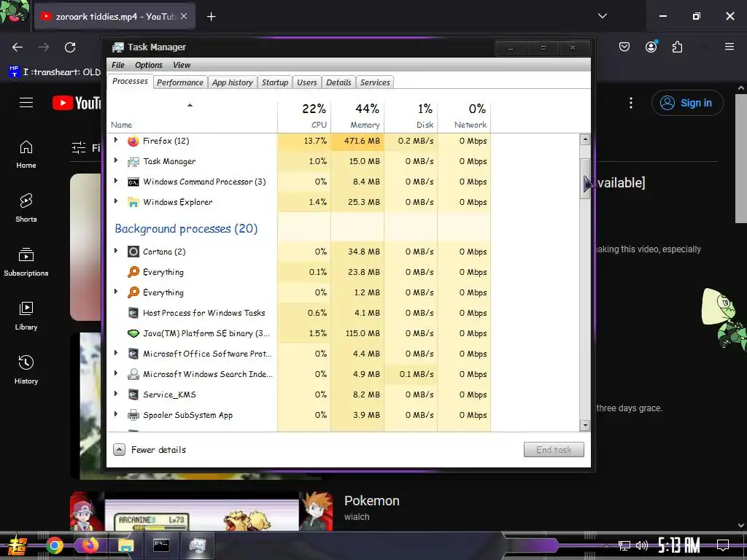The height and width of the screenshot is (560, 747).
Task: Sort processes by Memory column header
Action: [x=357, y=116]
